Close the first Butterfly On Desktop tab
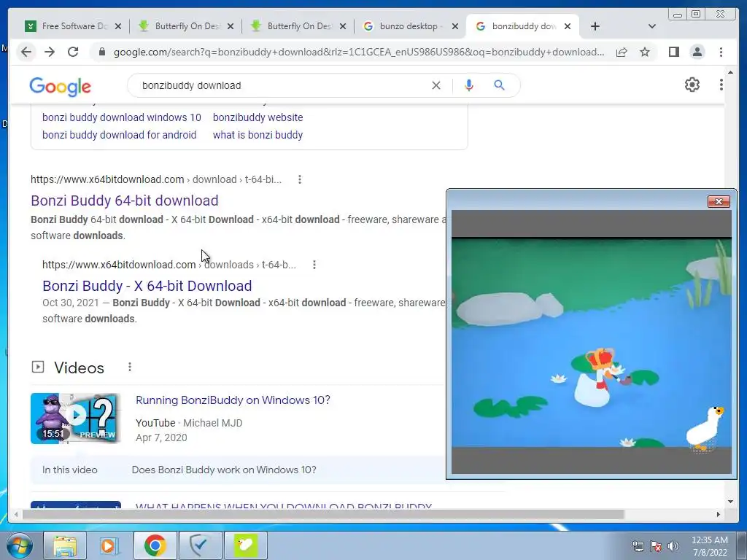Image resolution: width=747 pixels, height=560 pixels. [231, 26]
